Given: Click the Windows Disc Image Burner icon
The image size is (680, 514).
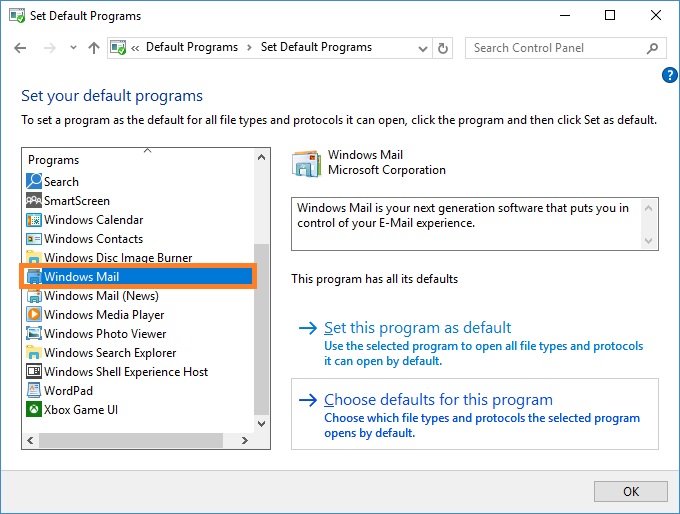Looking at the screenshot, I should [34, 257].
